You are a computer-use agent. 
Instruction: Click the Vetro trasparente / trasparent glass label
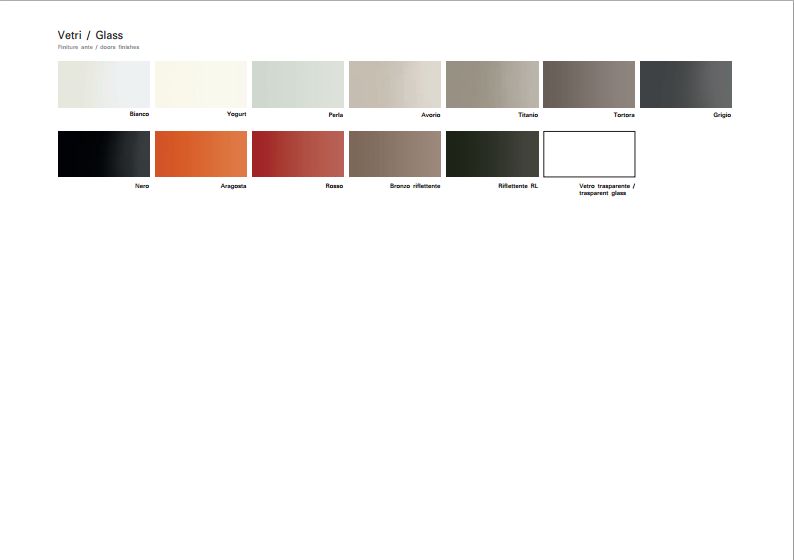tap(607, 189)
